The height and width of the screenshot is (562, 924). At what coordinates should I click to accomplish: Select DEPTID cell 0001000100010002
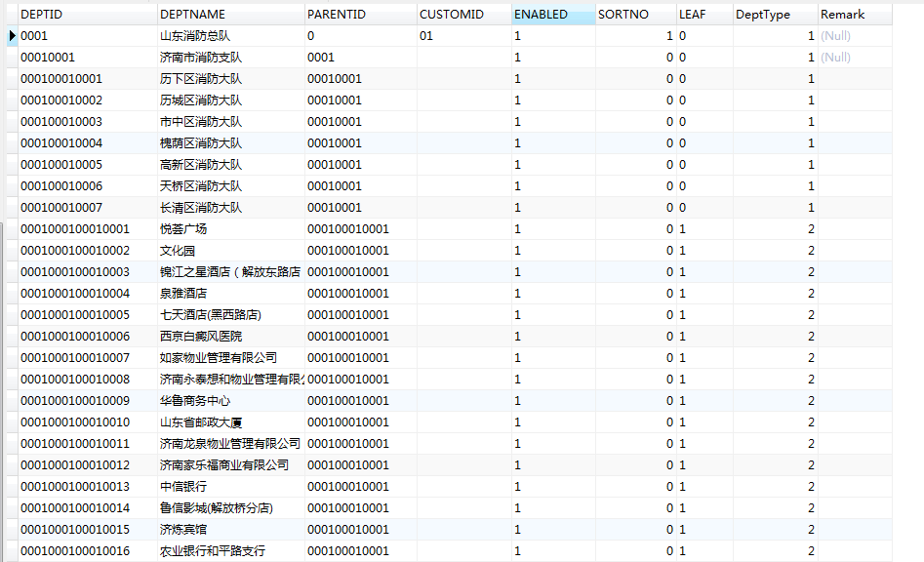[87, 251]
